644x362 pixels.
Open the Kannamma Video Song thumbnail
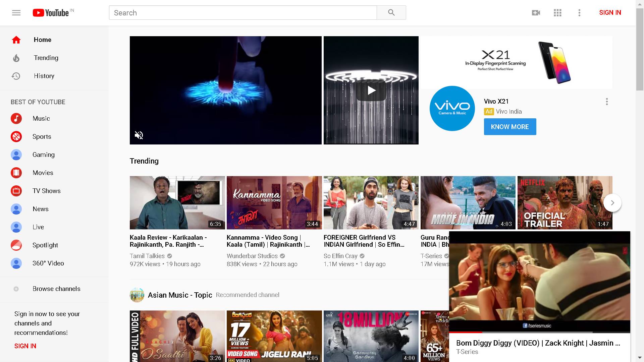click(274, 202)
